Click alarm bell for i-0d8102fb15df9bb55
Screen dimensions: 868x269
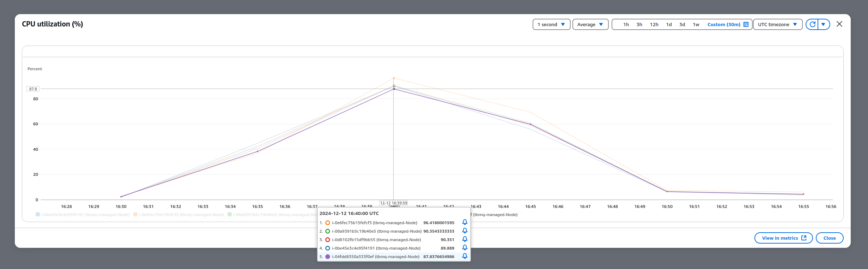[465, 239]
